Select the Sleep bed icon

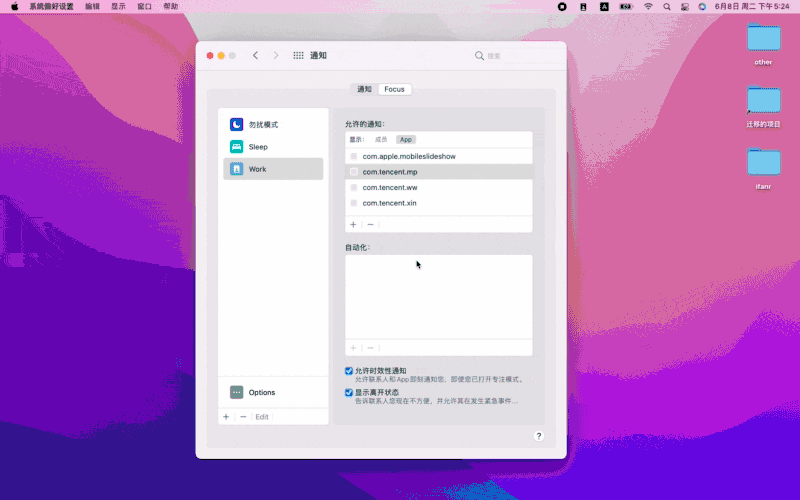click(236, 147)
